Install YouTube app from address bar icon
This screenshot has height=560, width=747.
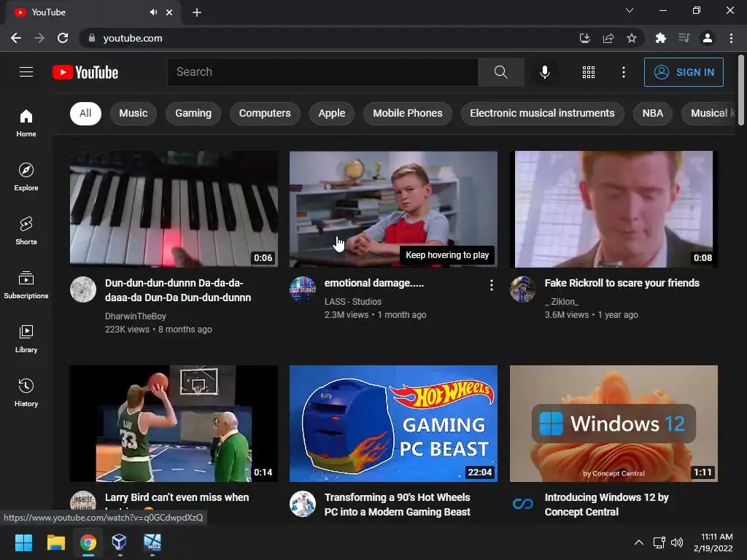pos(584,38)
